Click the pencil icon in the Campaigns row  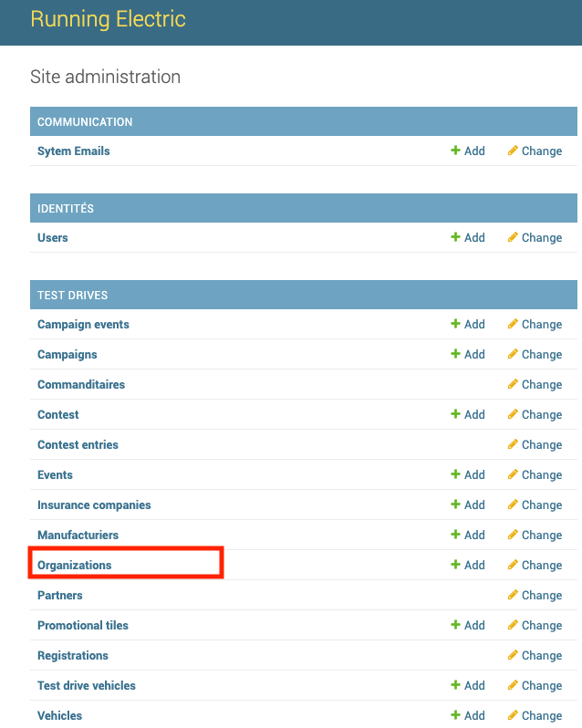513,354
